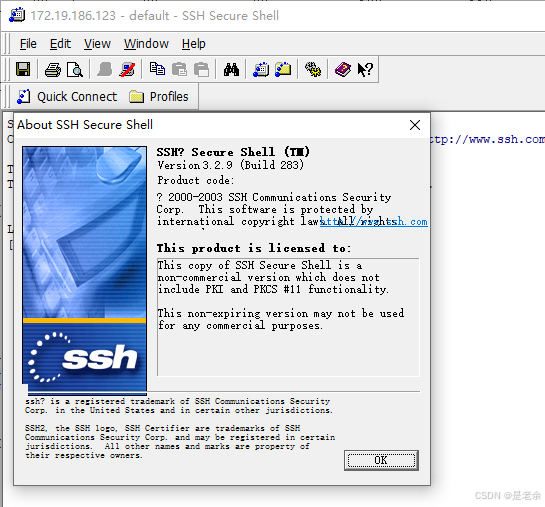Open the Help menu
The height and width of the screenshot is (507, 545).
(194, 44)
